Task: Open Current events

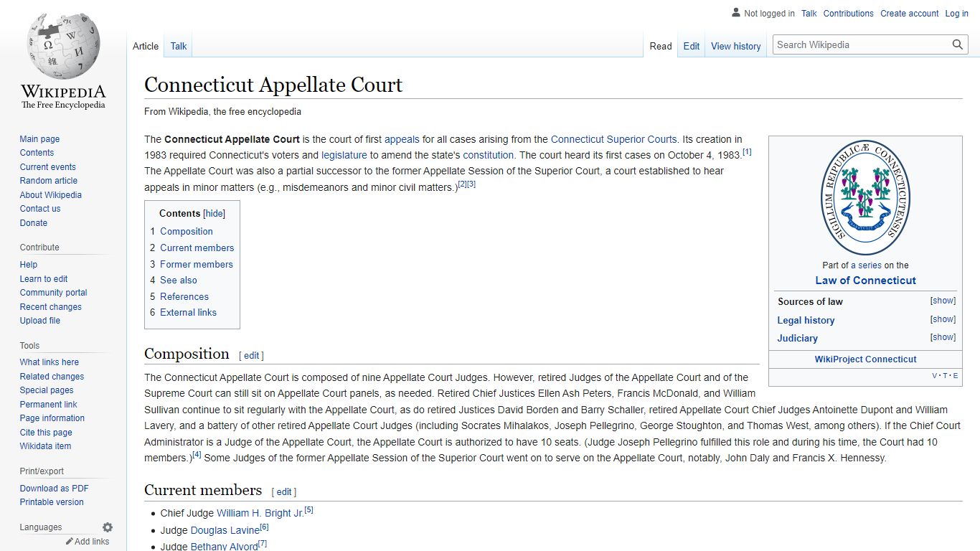Action: tap(48, 167)
